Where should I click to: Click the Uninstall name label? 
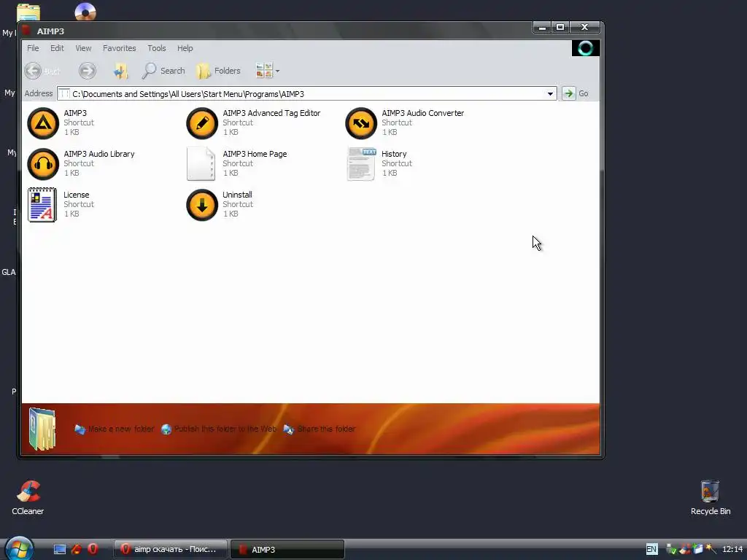pos(237,195)
